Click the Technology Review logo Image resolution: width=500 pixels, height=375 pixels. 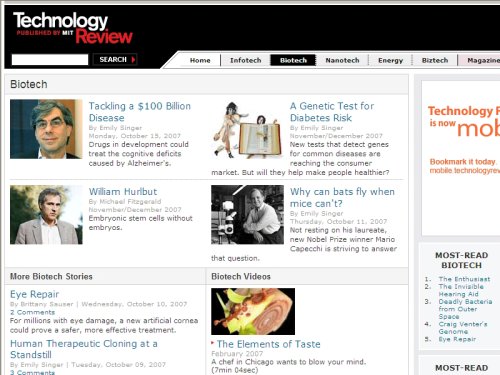tap(73, 28)
